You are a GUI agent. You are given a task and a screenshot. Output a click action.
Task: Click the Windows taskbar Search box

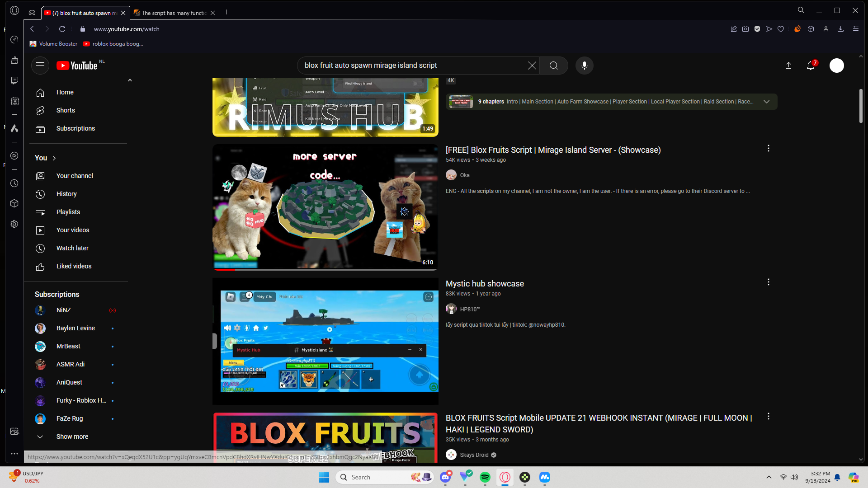(x=384, y=477)
